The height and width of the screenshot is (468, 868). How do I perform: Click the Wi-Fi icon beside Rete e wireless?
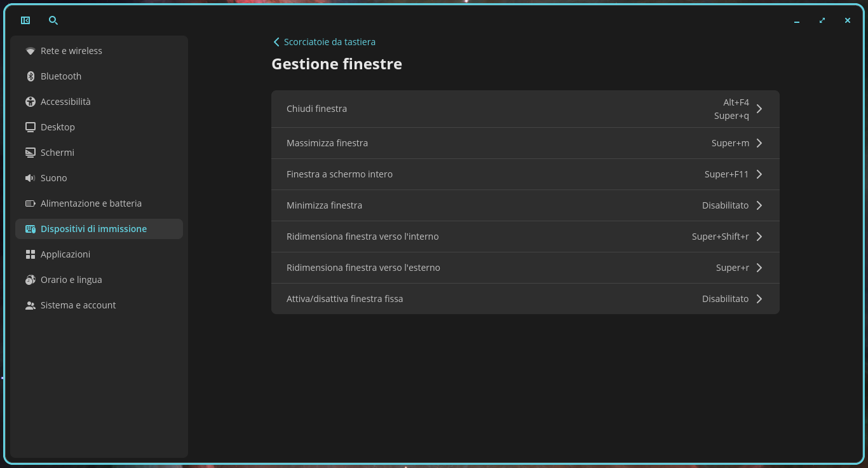(31, 51)
